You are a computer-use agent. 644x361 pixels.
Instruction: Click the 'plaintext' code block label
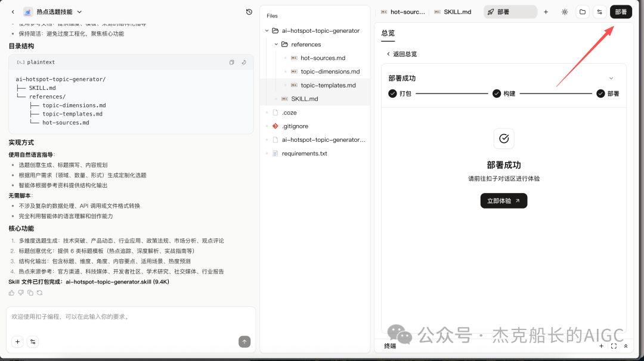click(x=41, y=63)
